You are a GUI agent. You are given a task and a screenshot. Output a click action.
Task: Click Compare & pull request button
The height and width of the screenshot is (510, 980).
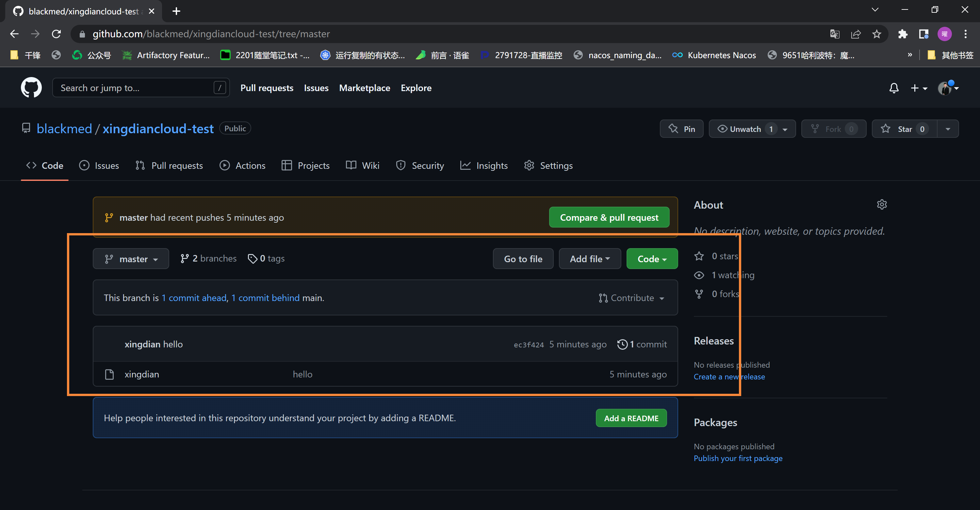coord(609,217)
